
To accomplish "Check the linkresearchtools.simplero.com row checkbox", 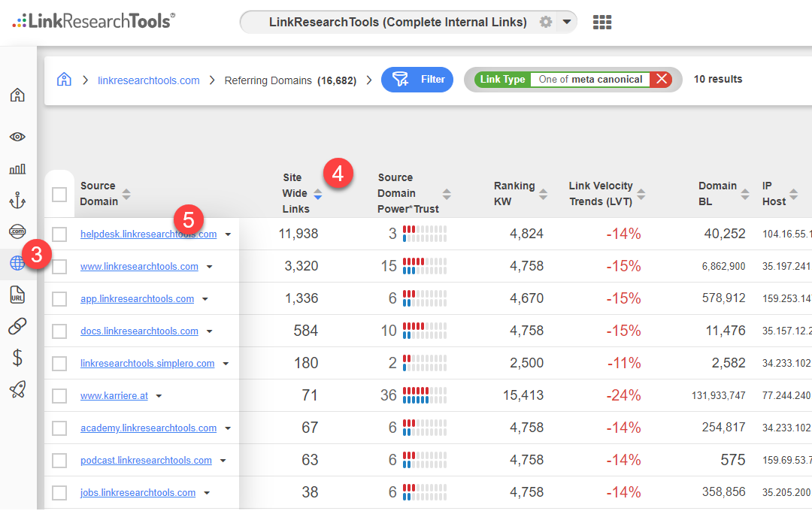I will pyautogui.click(x=59, y=364).
